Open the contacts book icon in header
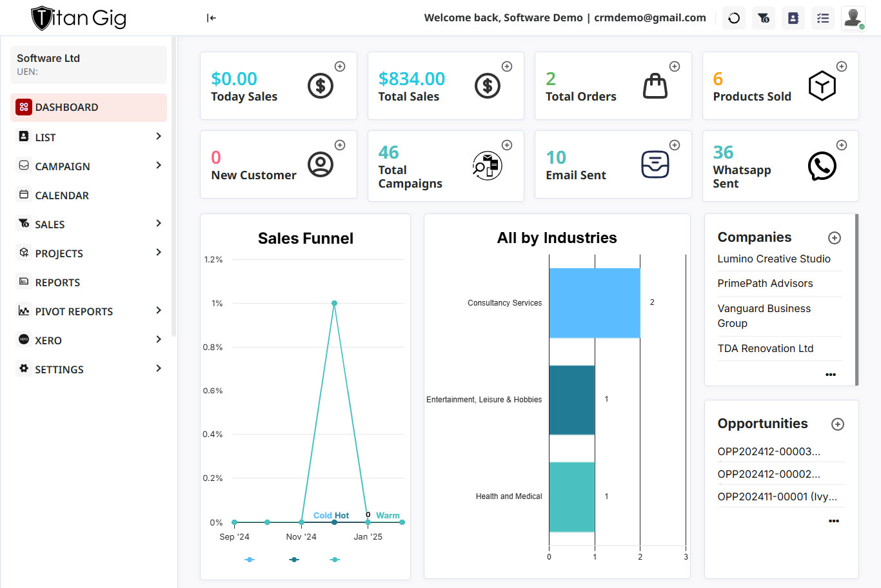Screen dimensions: 881x588 click(x=793, y=18)
